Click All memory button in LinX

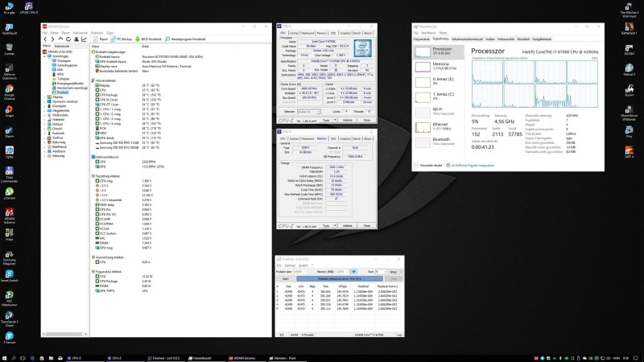353,272
